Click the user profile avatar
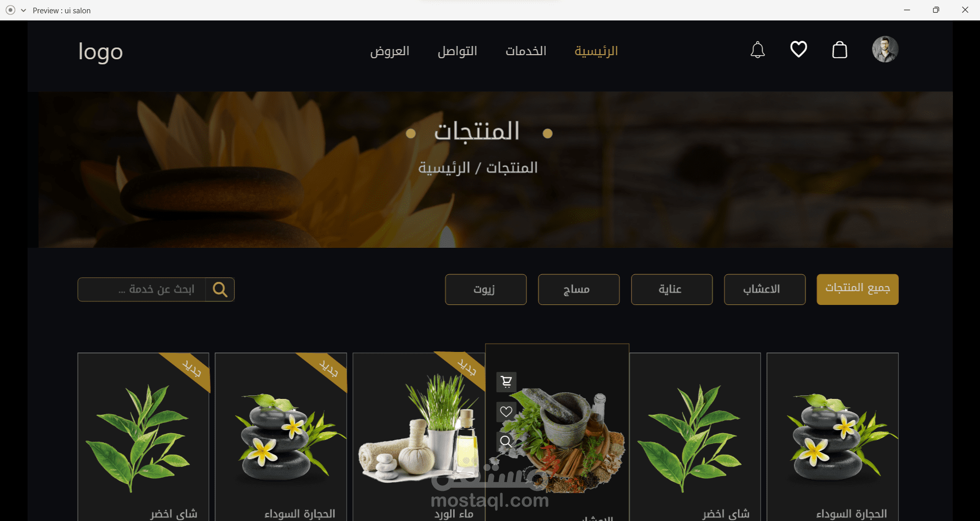Viewport: 980px width, 521px height. 885,50
